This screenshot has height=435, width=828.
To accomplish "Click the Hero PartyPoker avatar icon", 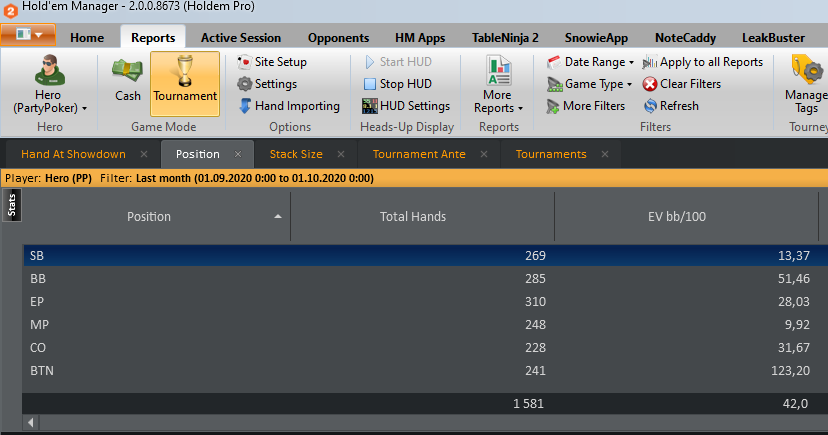I will click(x=50, y=70).
